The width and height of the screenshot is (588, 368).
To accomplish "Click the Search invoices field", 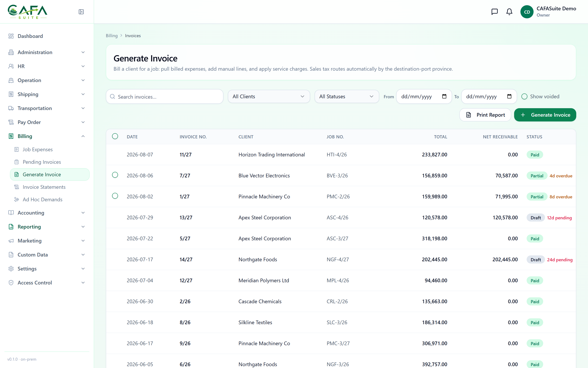I will click(x=164, y=97).
